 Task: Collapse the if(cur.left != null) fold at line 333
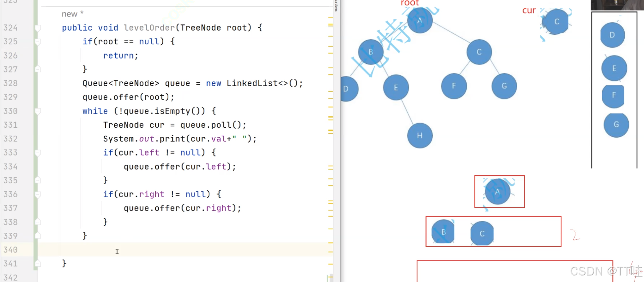coord(37,153)
